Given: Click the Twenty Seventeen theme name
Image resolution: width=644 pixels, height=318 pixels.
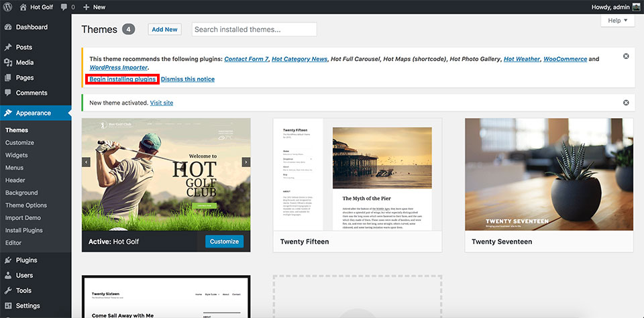Looking at the screenshot, I should coord(502,242).
